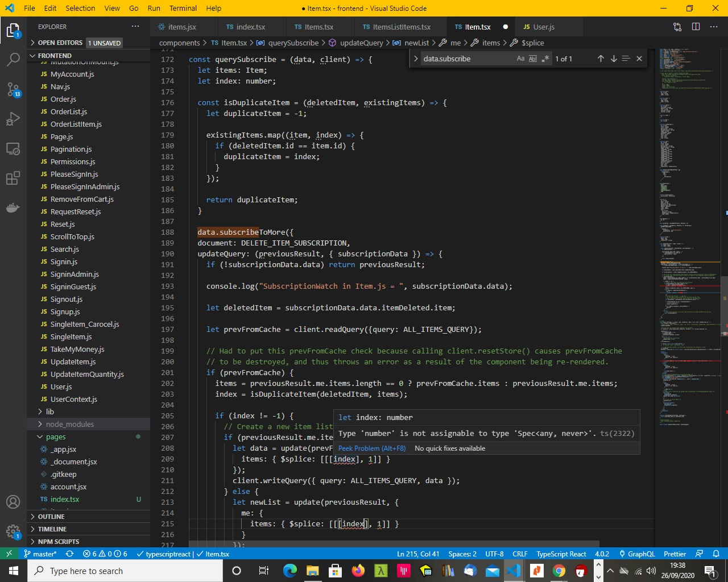
Task: Open Google Chrome from the taskbar
Action: [x=559, y=571]
